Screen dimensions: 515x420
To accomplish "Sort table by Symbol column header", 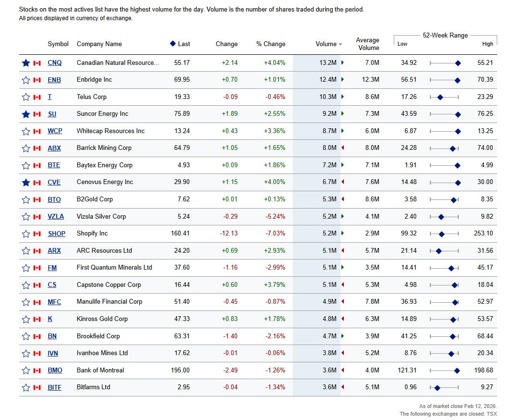I will point(58,44).
